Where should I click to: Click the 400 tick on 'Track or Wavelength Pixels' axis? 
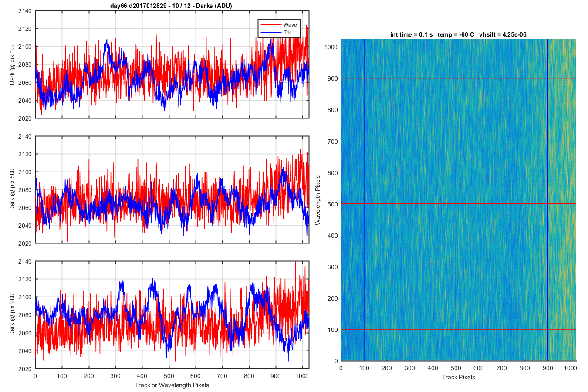(142, 376)
